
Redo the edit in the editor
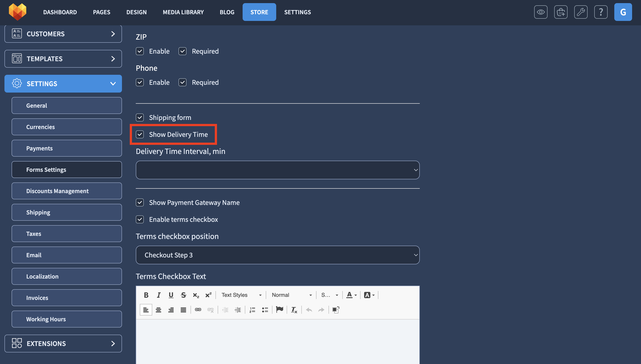click(321, 310)
